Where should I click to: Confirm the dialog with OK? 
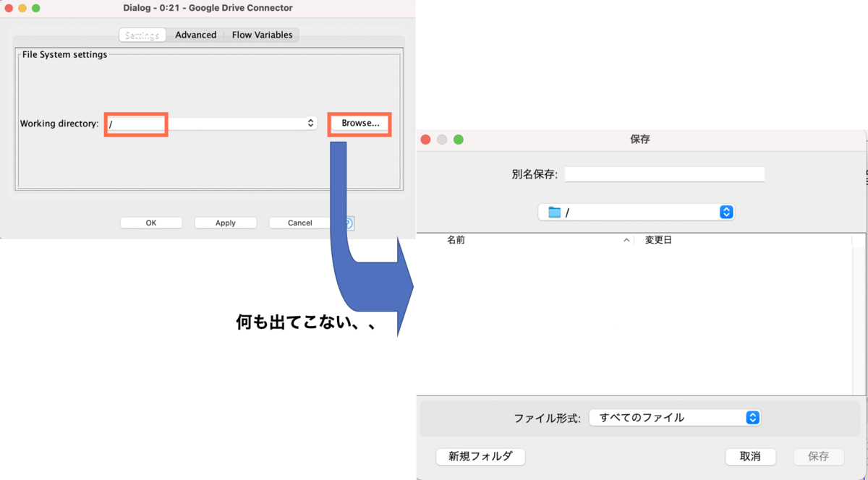151,223
